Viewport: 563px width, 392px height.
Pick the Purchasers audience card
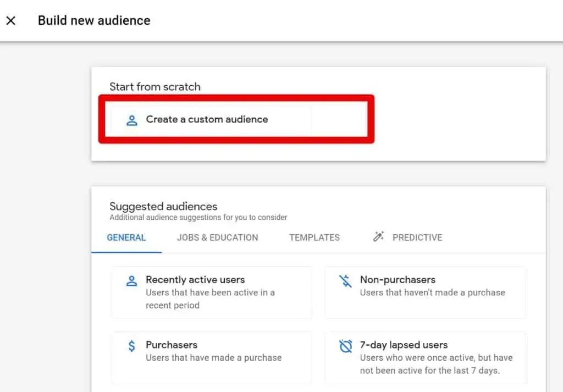point(212,357)
